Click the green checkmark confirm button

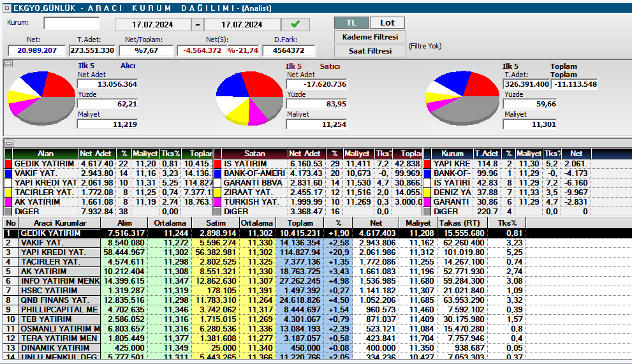pyautogui.click(x=295, y=24)
